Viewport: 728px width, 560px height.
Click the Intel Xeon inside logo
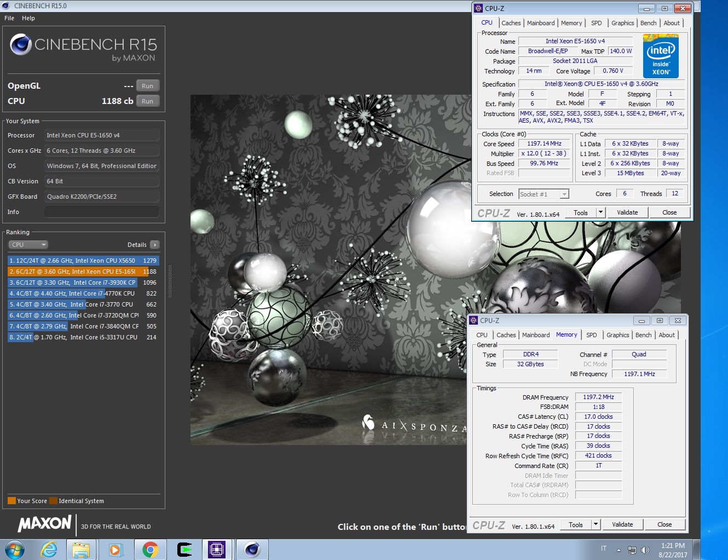pos(661,56)
